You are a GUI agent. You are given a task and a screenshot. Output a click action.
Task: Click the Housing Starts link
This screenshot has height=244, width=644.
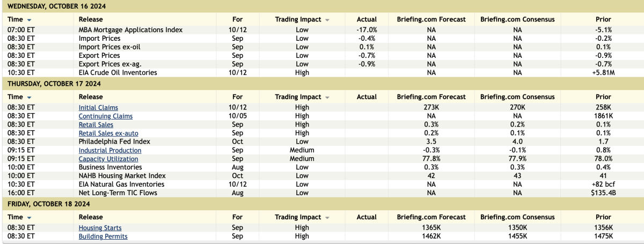(100, 228)
